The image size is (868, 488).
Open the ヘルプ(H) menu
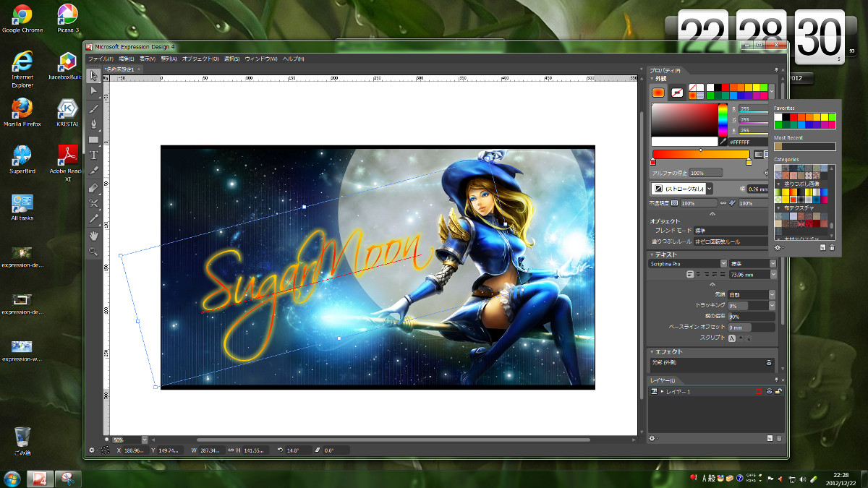pyautogui.click(x=293, y=59)
